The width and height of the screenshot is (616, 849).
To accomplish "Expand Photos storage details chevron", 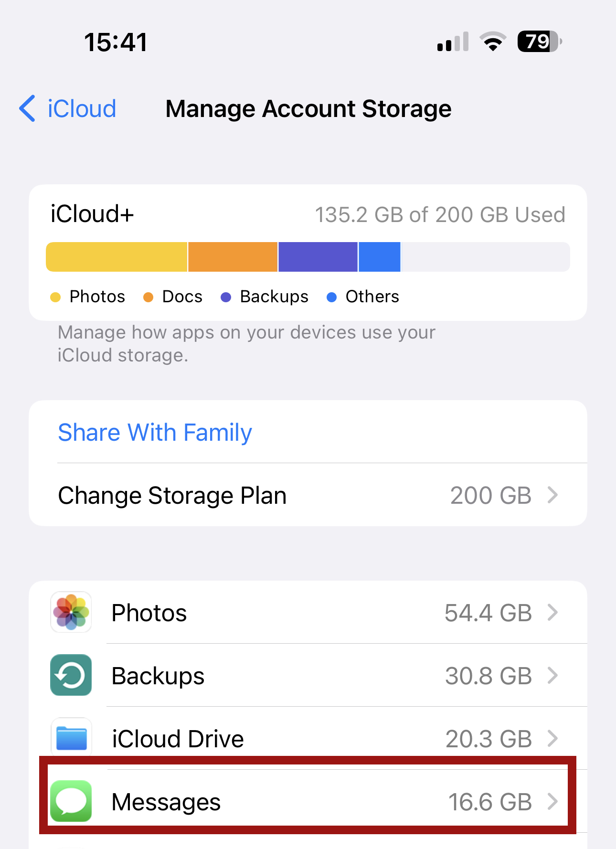I will pyautogui.click(x=552, y=612).
